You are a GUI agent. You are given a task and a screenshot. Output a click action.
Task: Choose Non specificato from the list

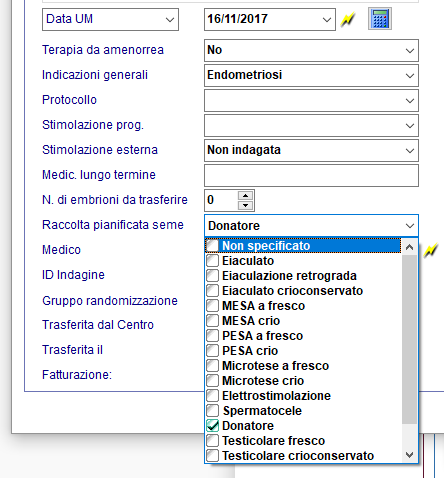point(303,246)
